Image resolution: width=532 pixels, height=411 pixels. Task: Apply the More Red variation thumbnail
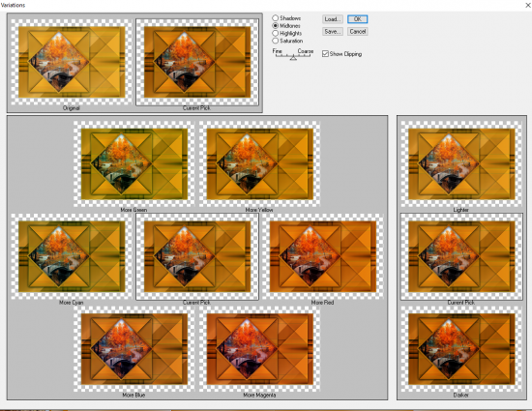tap(323, 256)
